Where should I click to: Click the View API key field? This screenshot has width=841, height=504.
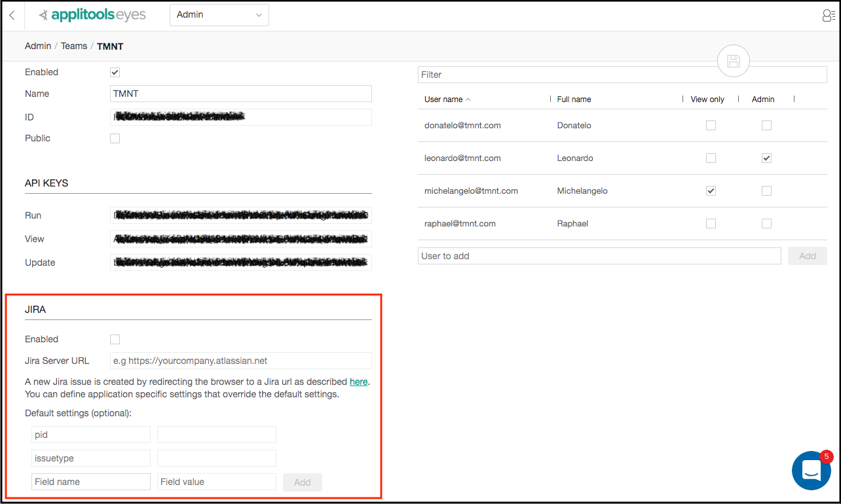point(241,239)
